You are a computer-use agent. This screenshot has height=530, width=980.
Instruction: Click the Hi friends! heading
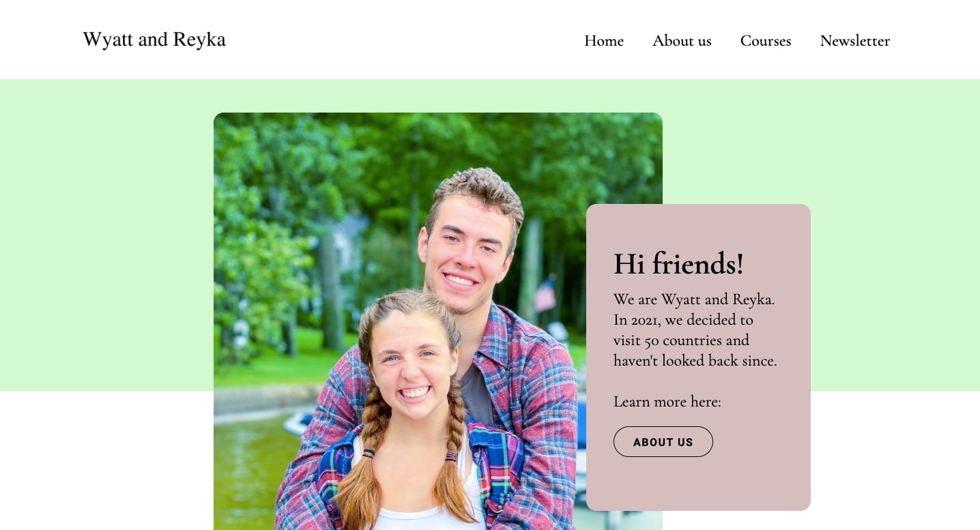tap(678, 264)
